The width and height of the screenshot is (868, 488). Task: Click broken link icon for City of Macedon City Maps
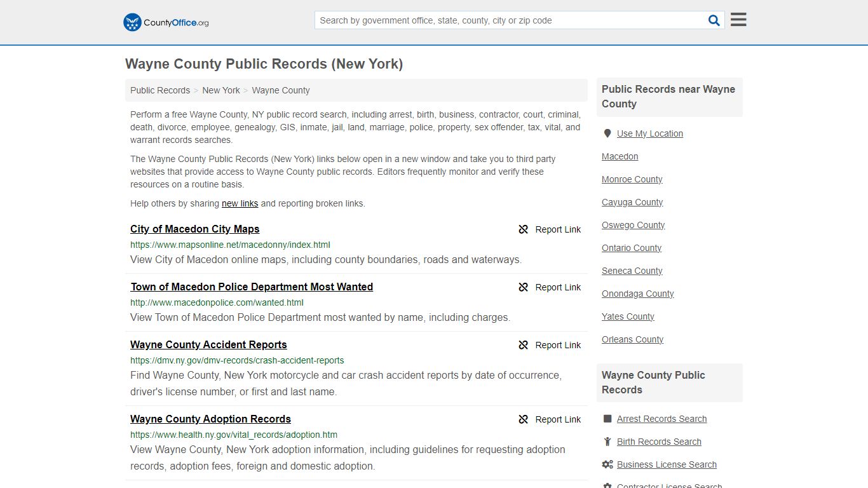coord(524,229)
